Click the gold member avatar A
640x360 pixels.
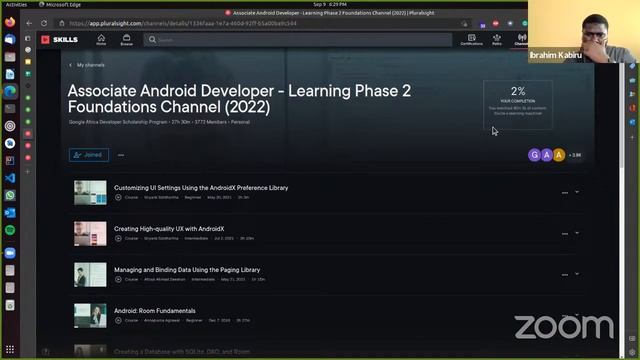point(559,155)
